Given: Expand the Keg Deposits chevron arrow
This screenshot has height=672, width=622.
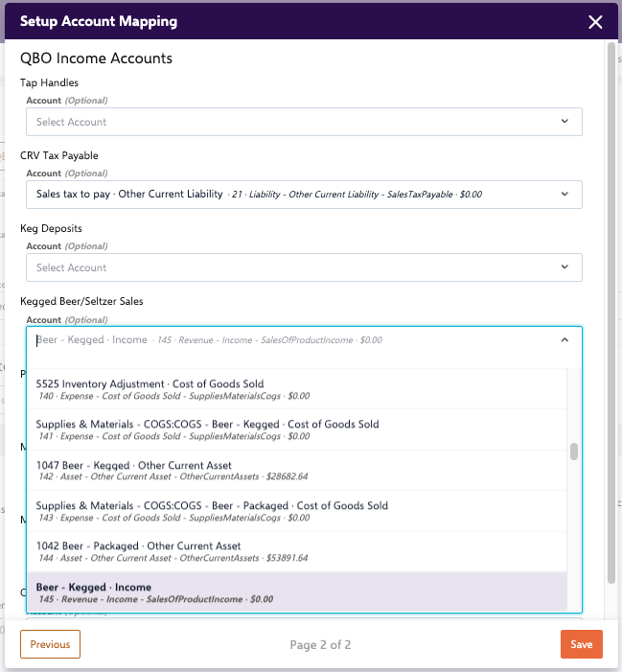Looking at the screenshot, I should click(x=564, y=267).
